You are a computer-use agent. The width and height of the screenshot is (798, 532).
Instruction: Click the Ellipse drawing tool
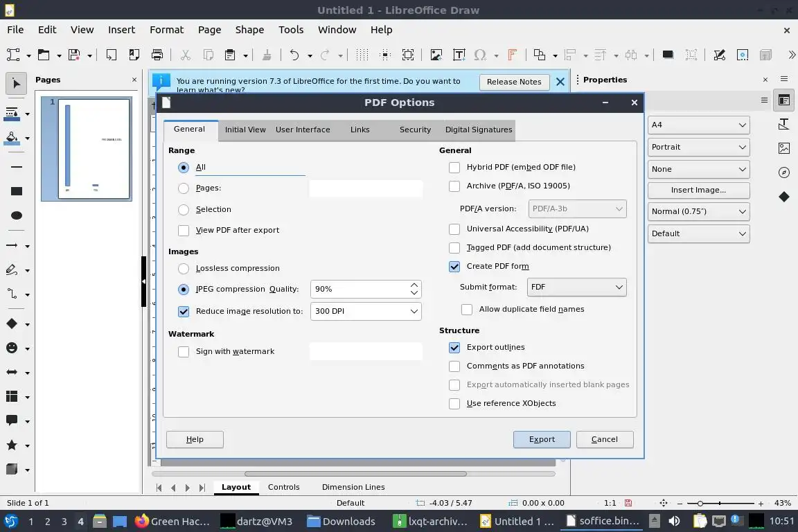(17, 215)
